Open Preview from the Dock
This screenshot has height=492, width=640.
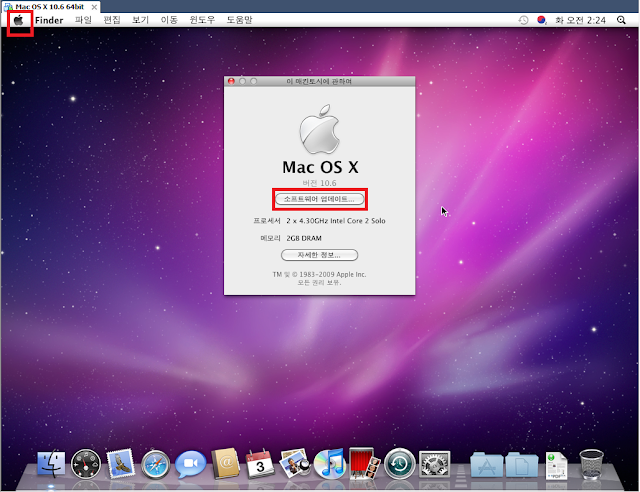pos(295,463)
